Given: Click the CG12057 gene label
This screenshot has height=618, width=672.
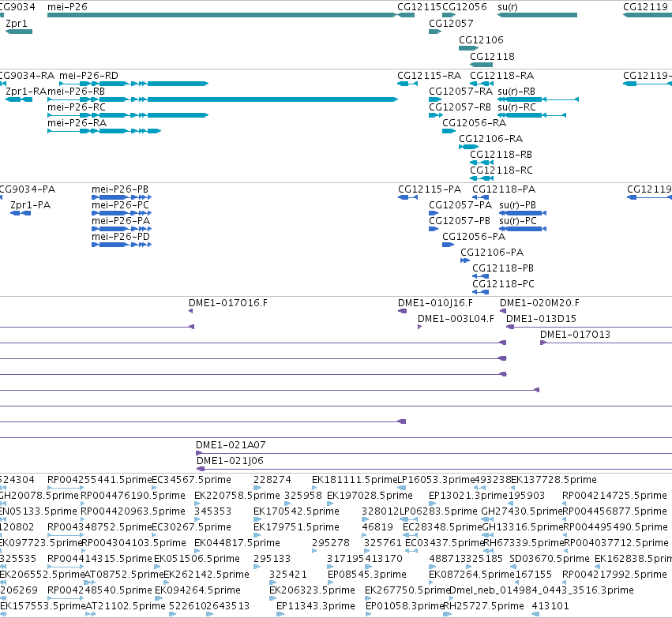Looking at the screenshot, I should (x=451, y=24).
